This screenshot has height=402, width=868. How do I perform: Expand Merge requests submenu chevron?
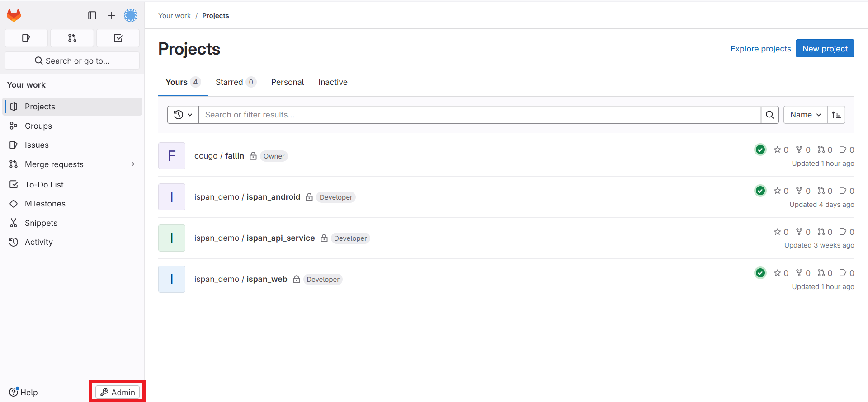point(133,164)
